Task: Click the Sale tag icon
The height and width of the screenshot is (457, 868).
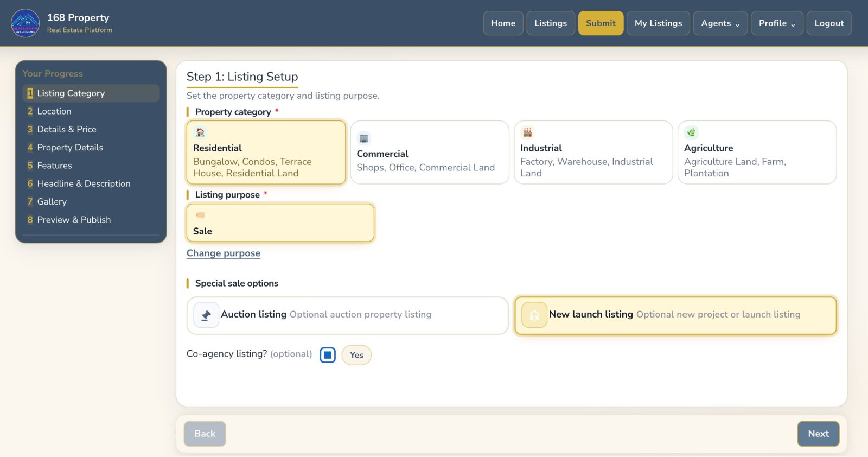Action: click(x=200, y=215)
